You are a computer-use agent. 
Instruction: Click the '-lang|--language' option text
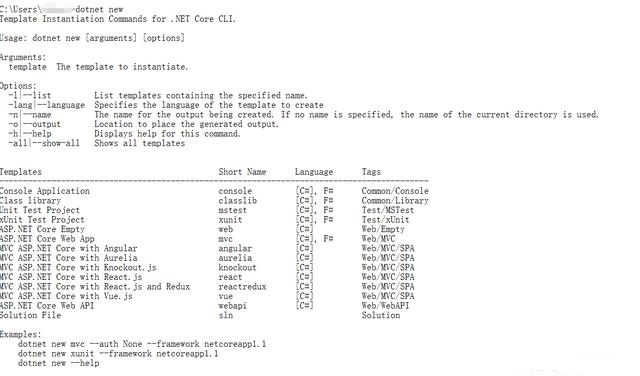point(47,105)
